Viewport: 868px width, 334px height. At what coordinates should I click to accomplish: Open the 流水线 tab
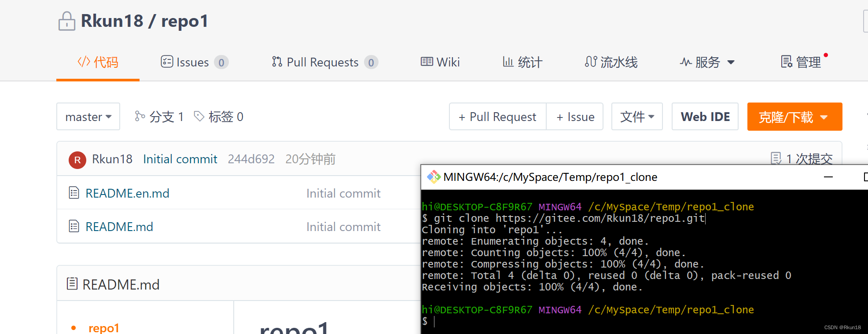(x=611, y=62)
